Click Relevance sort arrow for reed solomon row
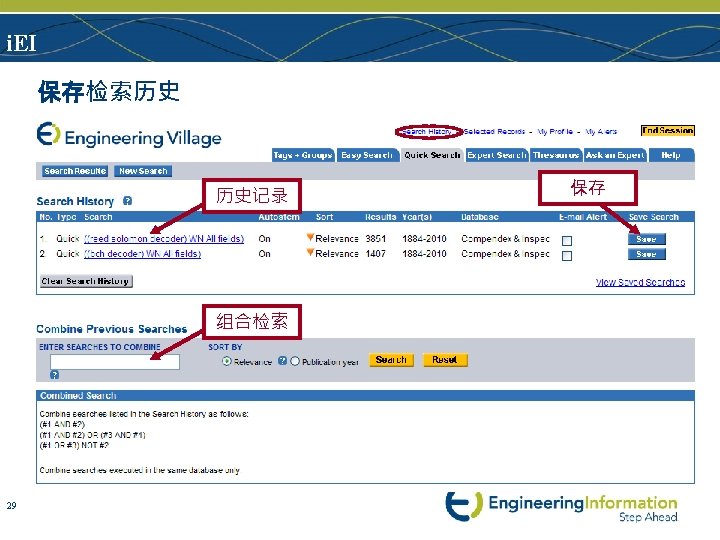The height and width of the screenshot is (540, 720). pyautogui.click(x=310, y=237)
